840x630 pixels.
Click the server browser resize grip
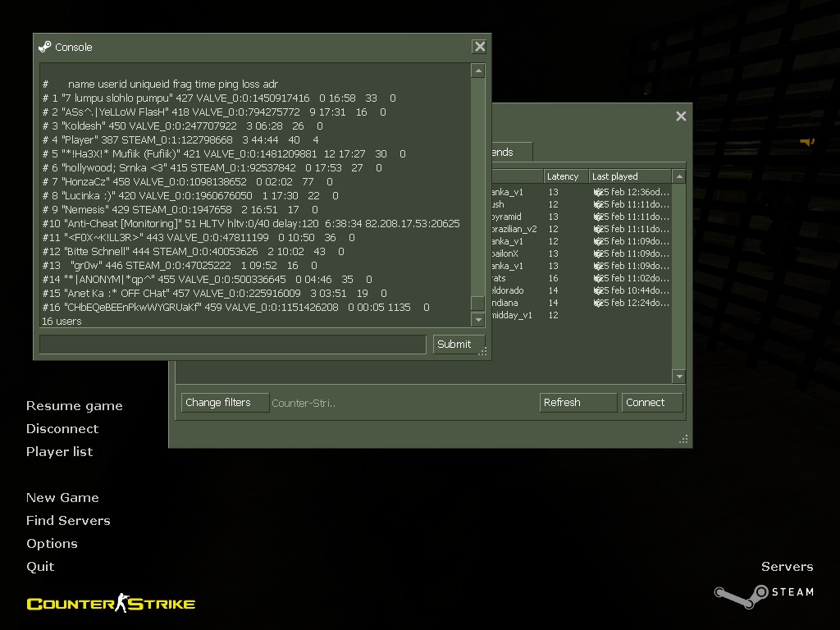click(x=683, y=440)
